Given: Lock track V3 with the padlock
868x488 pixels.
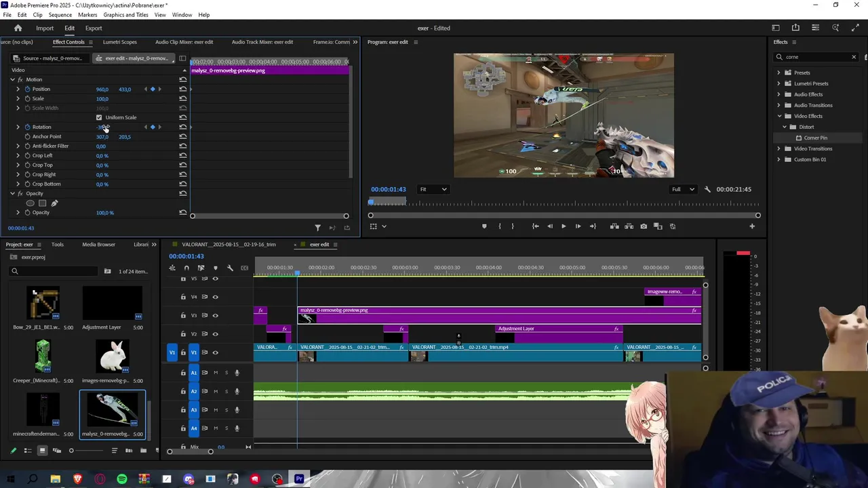Looking at the screenshot, I should point(183,315).
